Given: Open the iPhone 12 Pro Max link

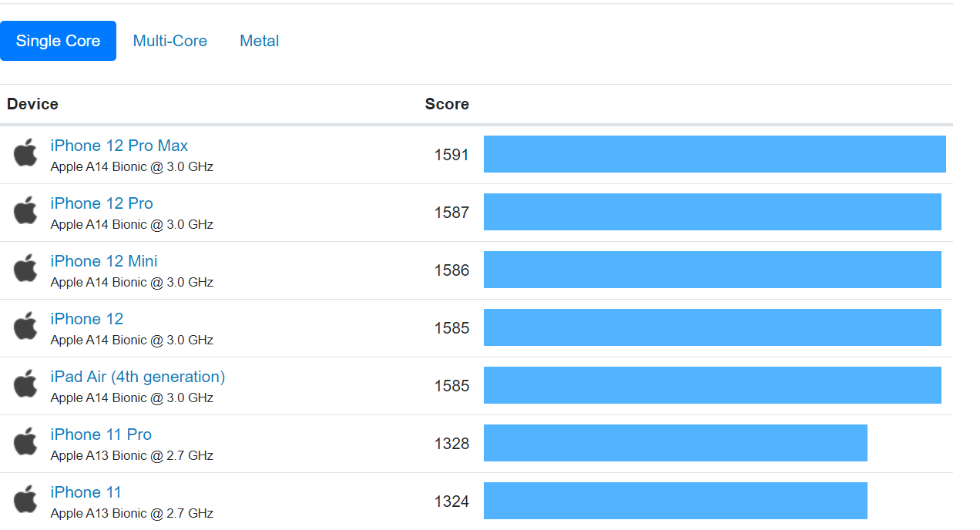Looking at the screenshot, I should coord(119,146).
